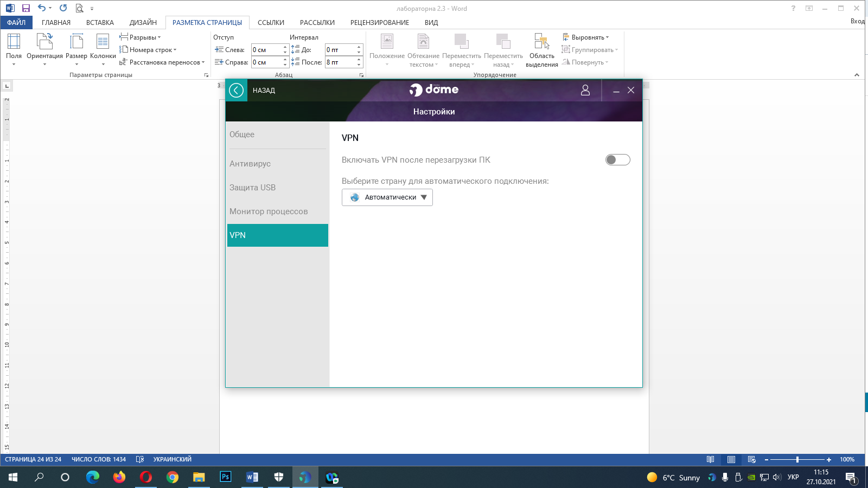Open Photoshop from the taskbar

(226, 477)
